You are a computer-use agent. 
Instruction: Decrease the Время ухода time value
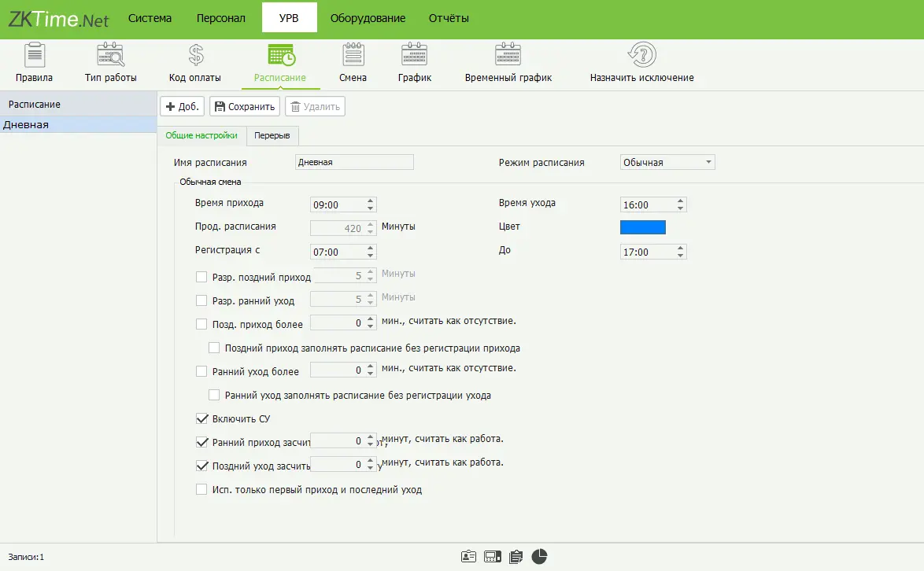[681, 208]
